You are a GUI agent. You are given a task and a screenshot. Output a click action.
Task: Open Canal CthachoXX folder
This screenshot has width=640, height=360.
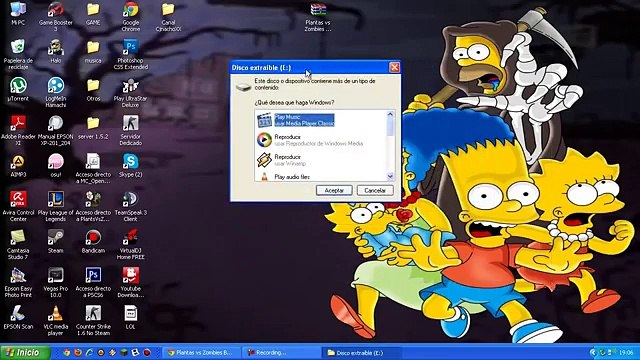pyautogui.click(x=168, y=17)
